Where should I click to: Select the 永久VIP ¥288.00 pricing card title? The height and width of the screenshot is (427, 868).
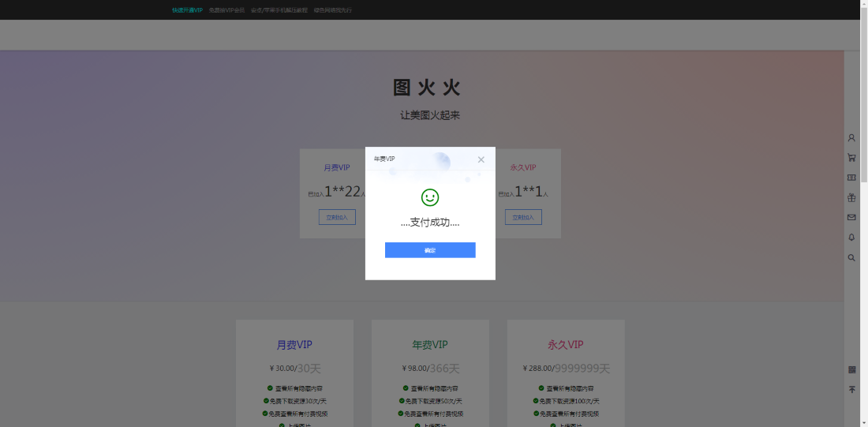(565, 345)
